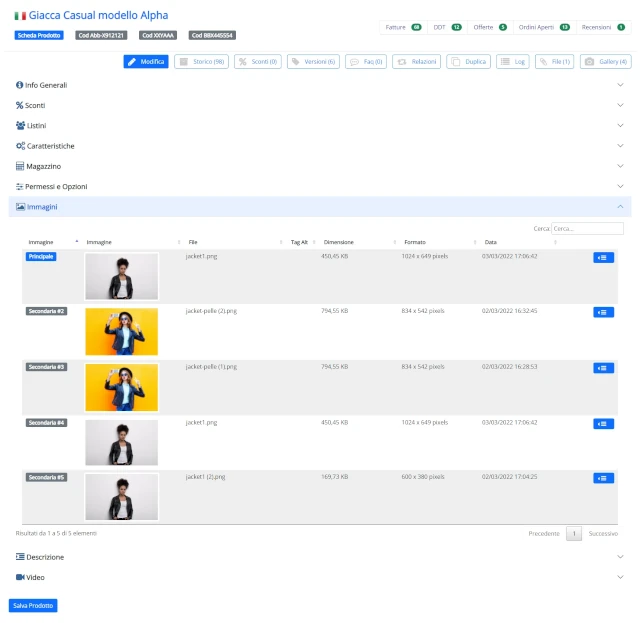Open action menu for Principale image row
Viewport: 640px width, 623px height.
(x=603, y=258)
